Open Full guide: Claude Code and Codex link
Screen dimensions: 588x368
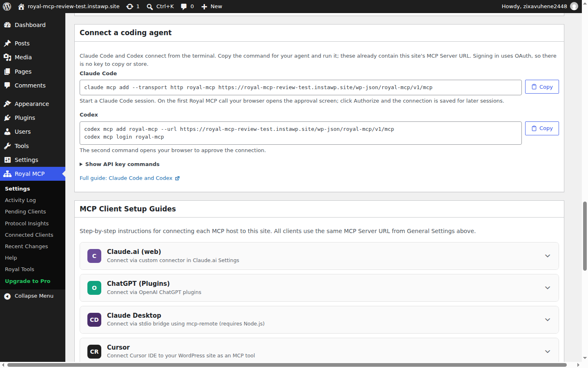[129, 178]
